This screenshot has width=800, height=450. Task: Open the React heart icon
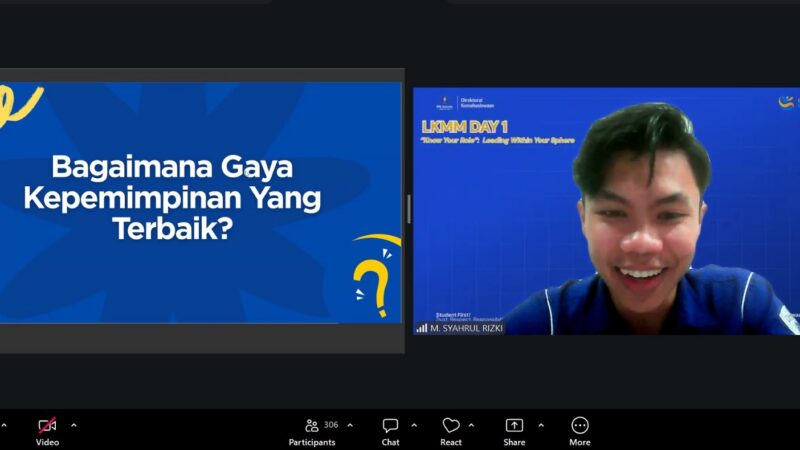click(451, 425)
